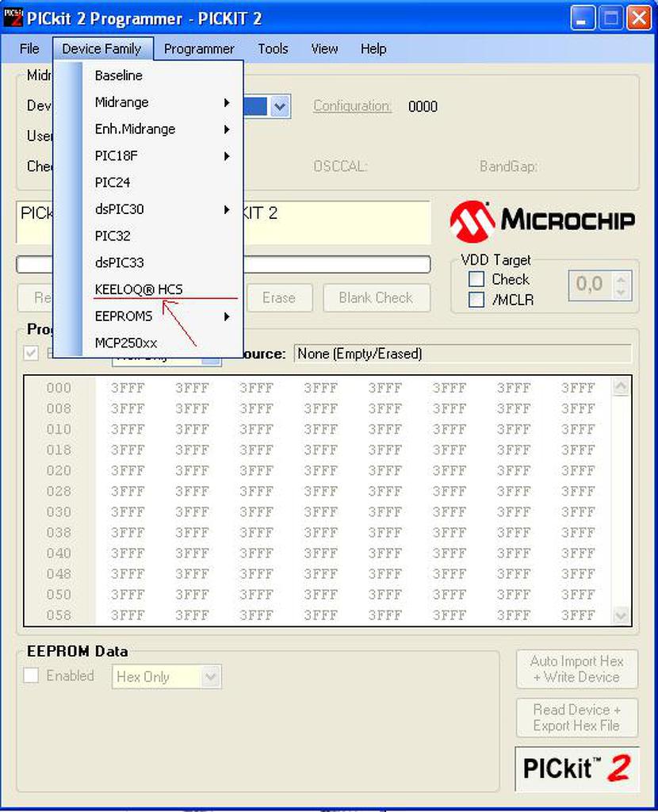
Task: Click the Microchip logo
Action: click(542, 221)
